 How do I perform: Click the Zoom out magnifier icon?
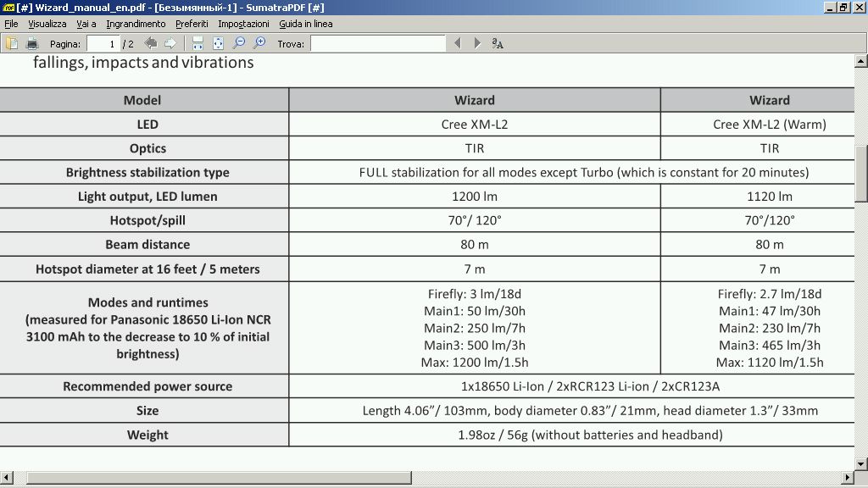point(239,43)
